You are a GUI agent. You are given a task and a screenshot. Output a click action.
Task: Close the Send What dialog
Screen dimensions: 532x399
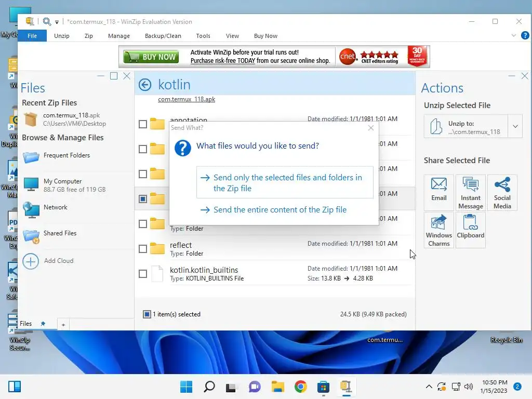click(371, 128)
